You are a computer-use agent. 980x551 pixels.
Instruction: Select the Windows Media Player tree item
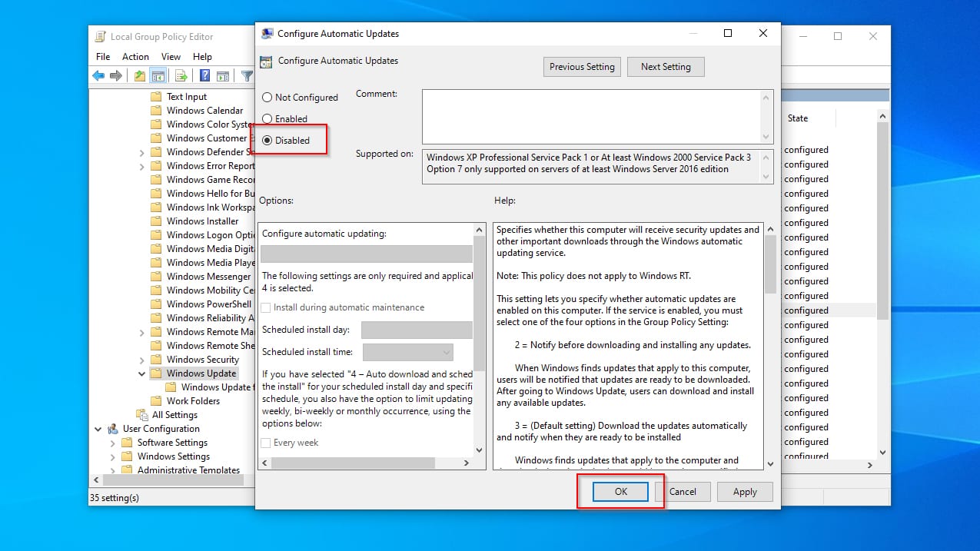[210, 263]
